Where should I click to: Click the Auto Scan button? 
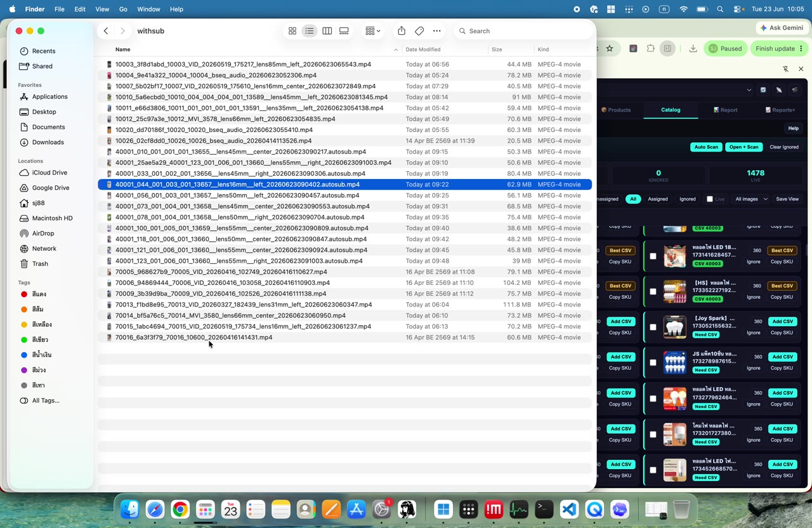tap(706, 147)
